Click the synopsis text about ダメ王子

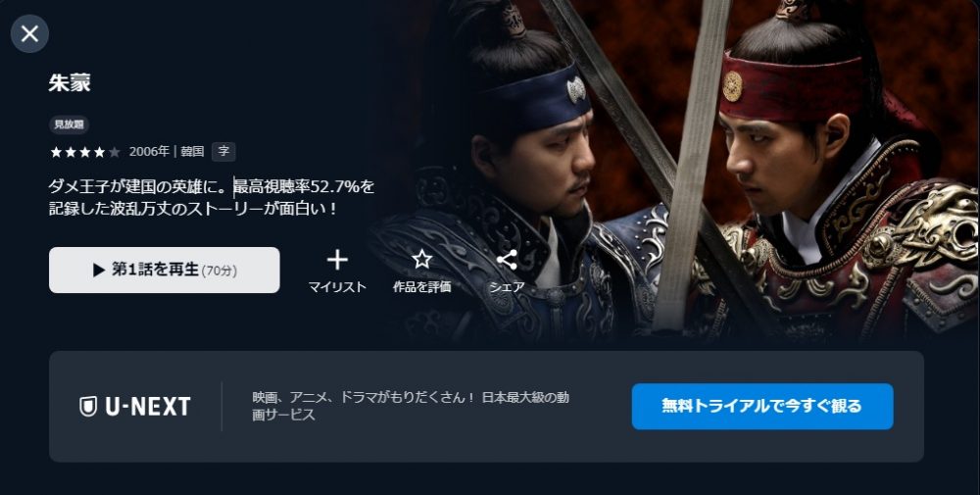212,197
